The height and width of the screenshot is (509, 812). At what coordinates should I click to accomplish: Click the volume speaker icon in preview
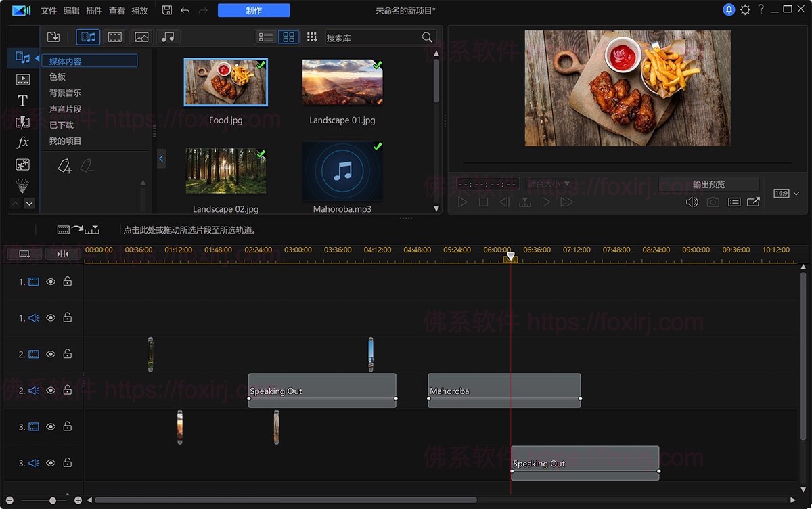[x=692, y=202]
